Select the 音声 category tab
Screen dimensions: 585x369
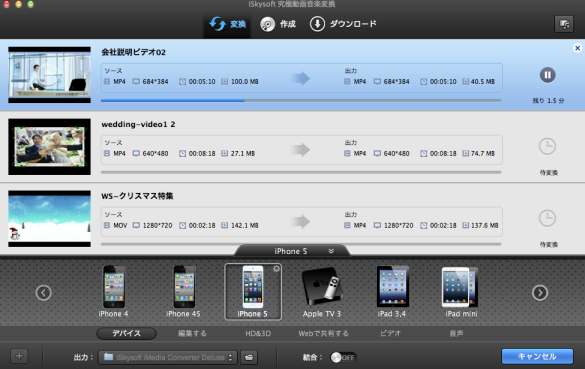[x=456, y=334]
